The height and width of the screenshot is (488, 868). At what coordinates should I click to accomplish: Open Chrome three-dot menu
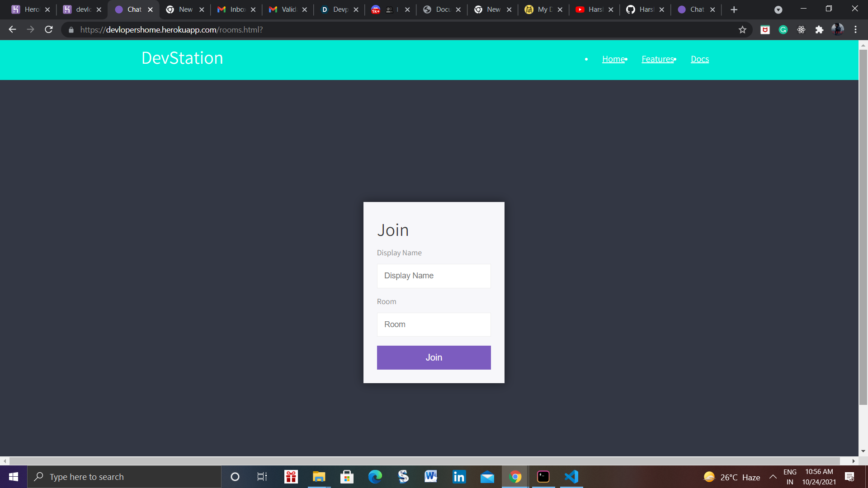coord(855,30)
